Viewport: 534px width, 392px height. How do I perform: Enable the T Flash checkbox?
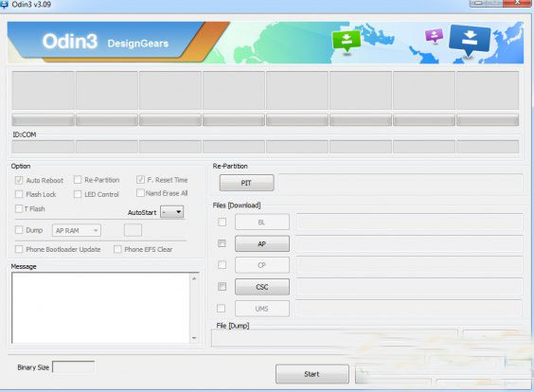(x=19, y=208)
